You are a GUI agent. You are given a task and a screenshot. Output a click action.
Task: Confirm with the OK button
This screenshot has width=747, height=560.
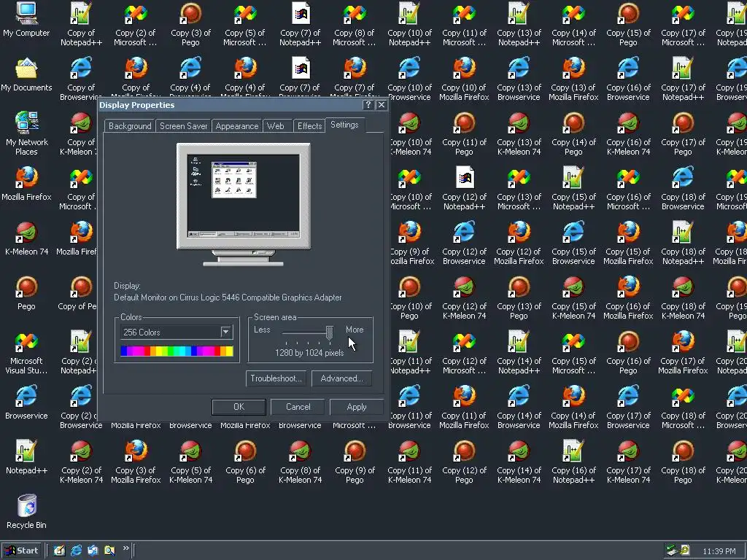[x=239, y=407]
